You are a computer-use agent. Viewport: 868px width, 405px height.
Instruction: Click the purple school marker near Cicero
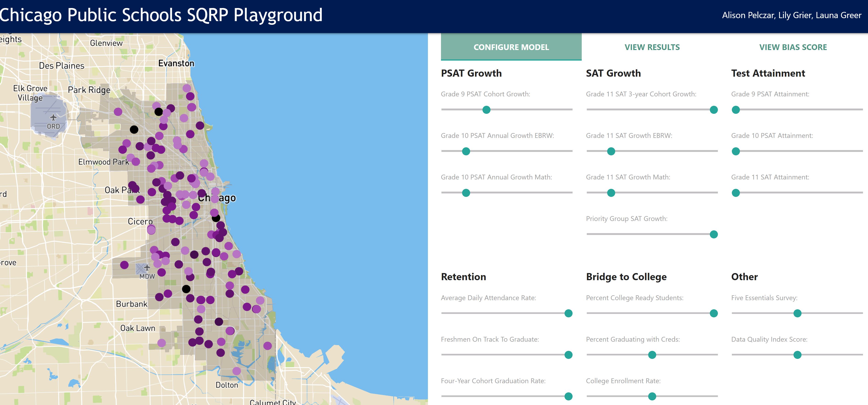pyautogui.click(x=151, y=230)
